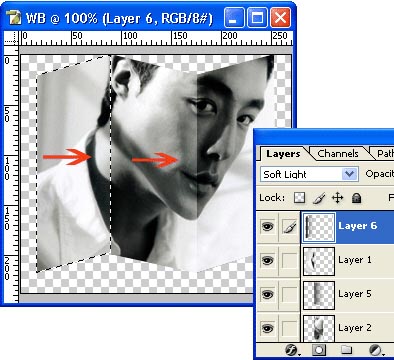Click the WB document icon in title bar
The image size is (394, 360).
pyautogui.click(x=14, y=18)
